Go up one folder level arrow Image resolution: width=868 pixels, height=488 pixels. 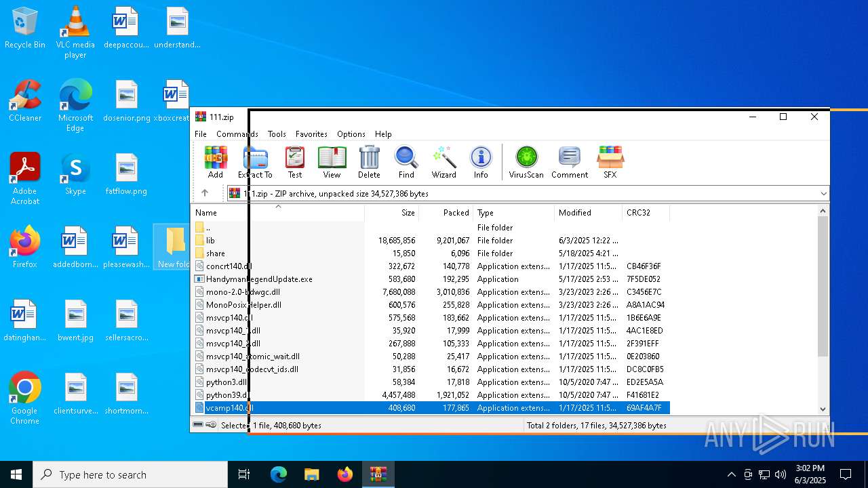(x=205, y=193)
